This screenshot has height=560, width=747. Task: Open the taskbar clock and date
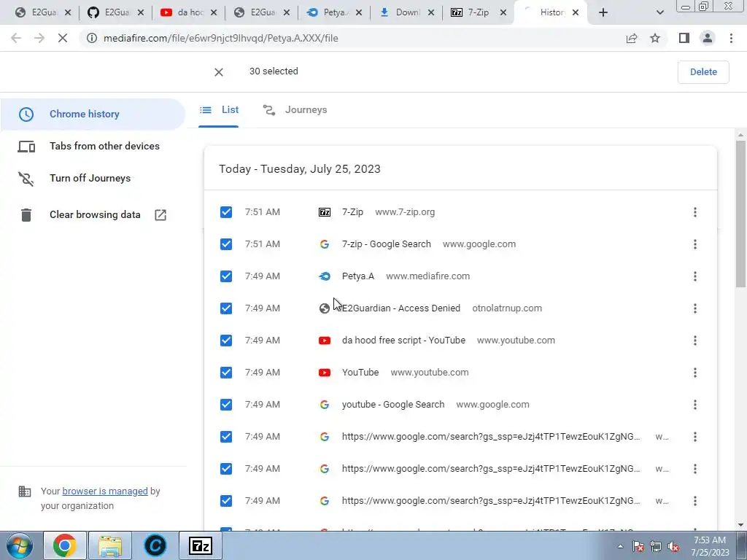point(710,546)
